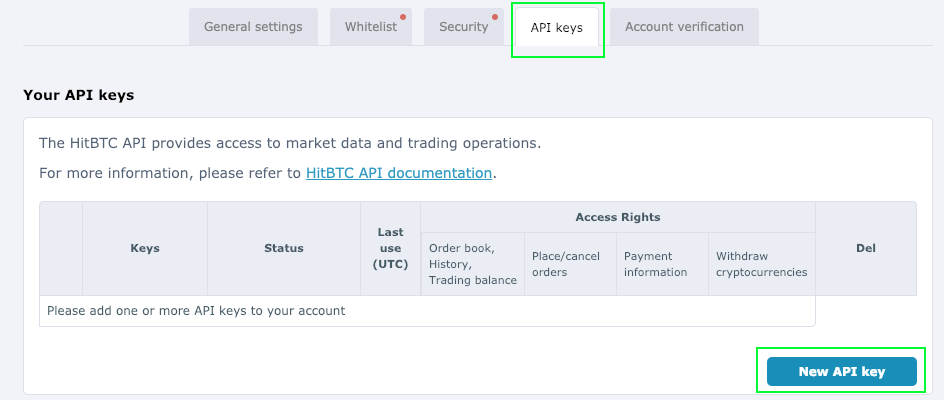The height and width of the screenshot is (400, 944).
Task: Click the red notification dot on Security
Action: 495,17
